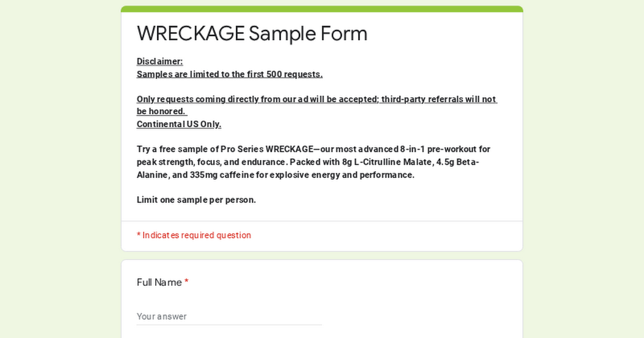The width and height of the screenshot is (644, 338).
Task: Click the divider line above required note
Action: pyautogui.click(x=322, y=221)
